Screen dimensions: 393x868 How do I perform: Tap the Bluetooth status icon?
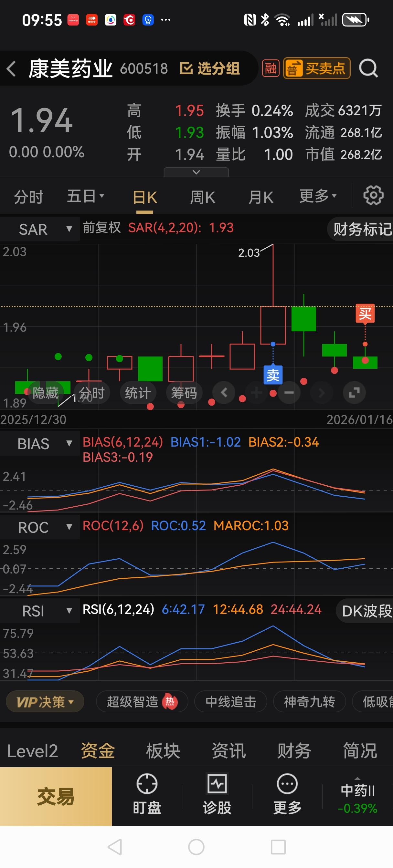[x=265, y=20]
